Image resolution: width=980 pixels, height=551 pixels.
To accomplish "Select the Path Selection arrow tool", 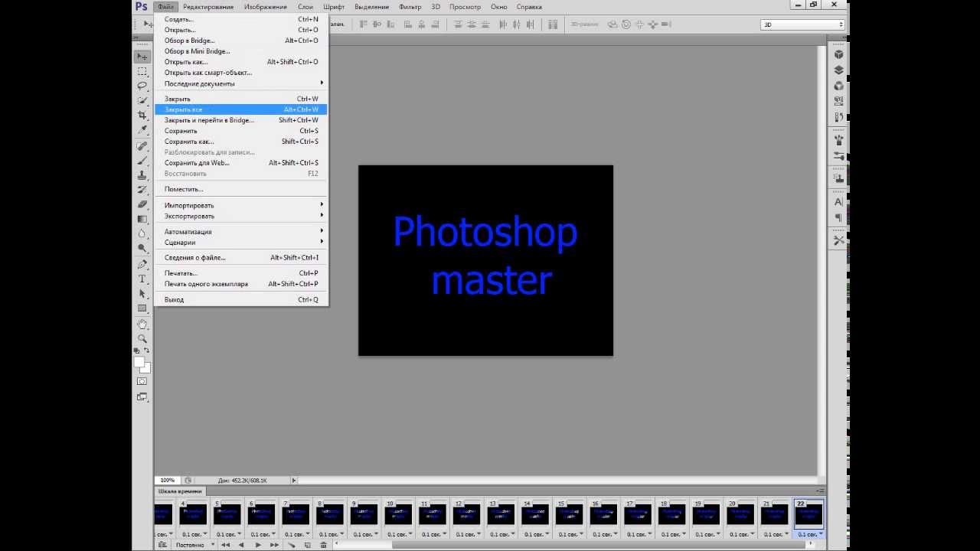I will (142, 294).
